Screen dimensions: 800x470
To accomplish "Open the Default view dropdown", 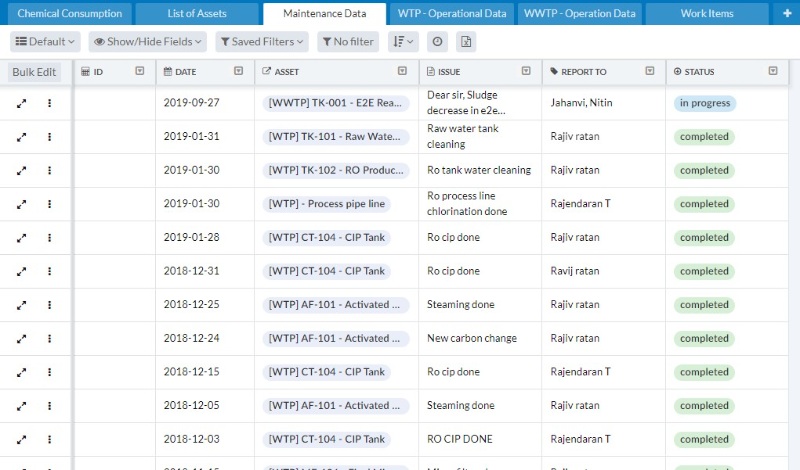I will tap(45, 42).
